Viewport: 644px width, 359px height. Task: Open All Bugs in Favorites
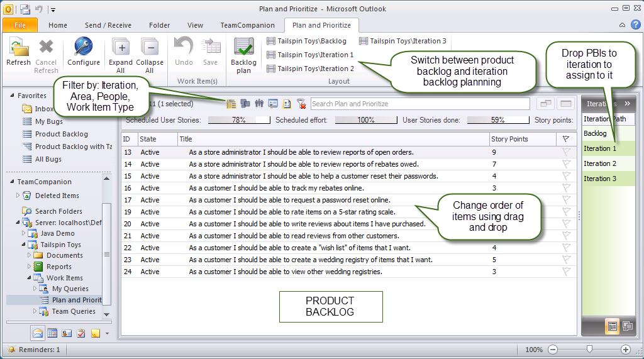click(42, 159)
